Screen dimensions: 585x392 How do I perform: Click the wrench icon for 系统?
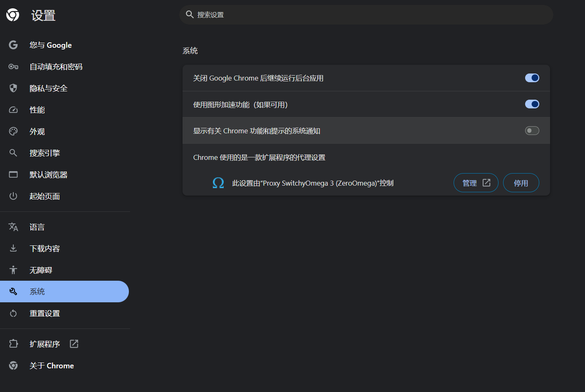coord(13,292)
